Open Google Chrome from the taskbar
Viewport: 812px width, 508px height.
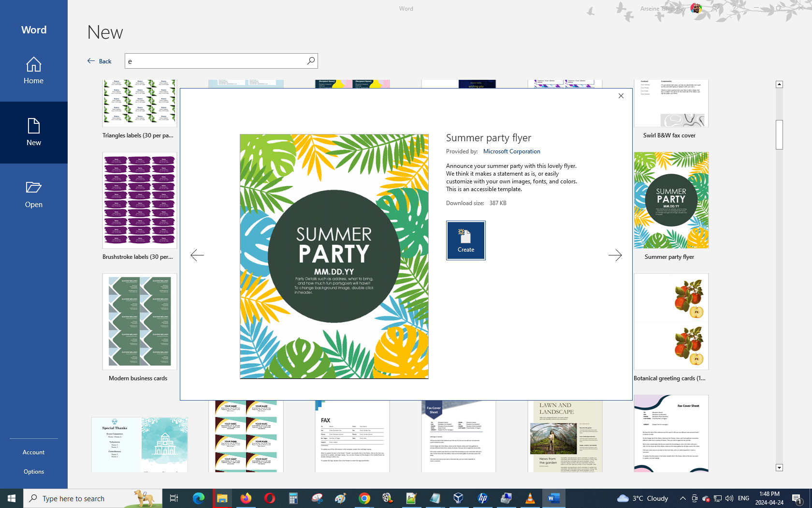[364, 498]
